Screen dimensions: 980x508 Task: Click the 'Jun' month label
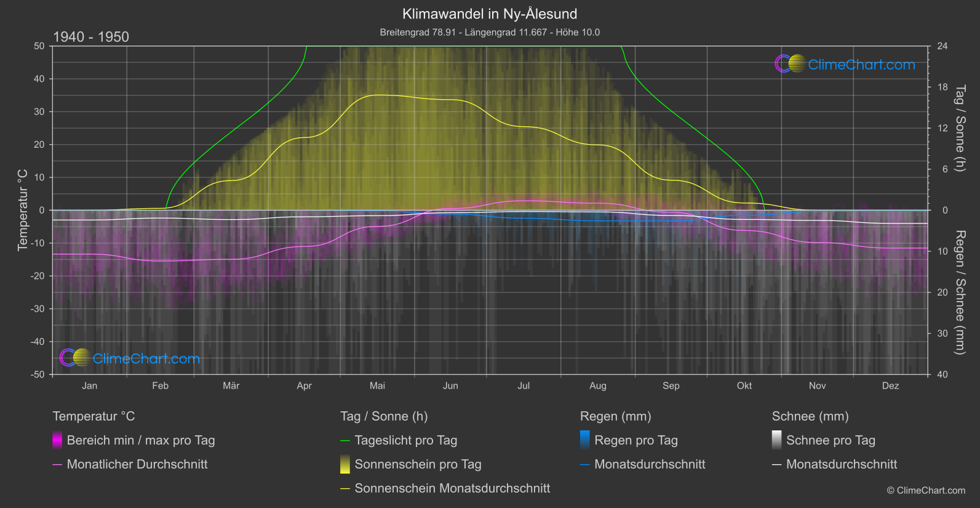(x=450, y=385)
